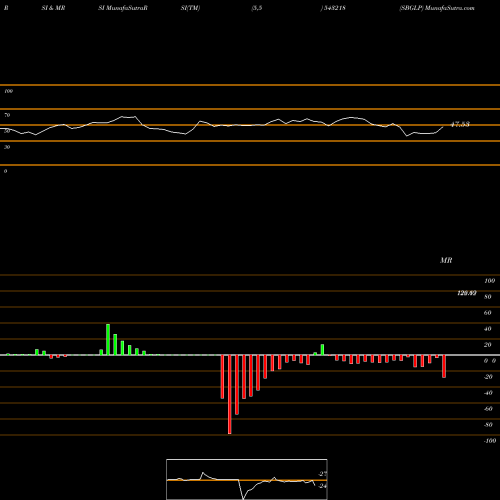This screenshot has height=500, width=500.
Task: Click the RSI line's peak near 70
Action: 128,117
